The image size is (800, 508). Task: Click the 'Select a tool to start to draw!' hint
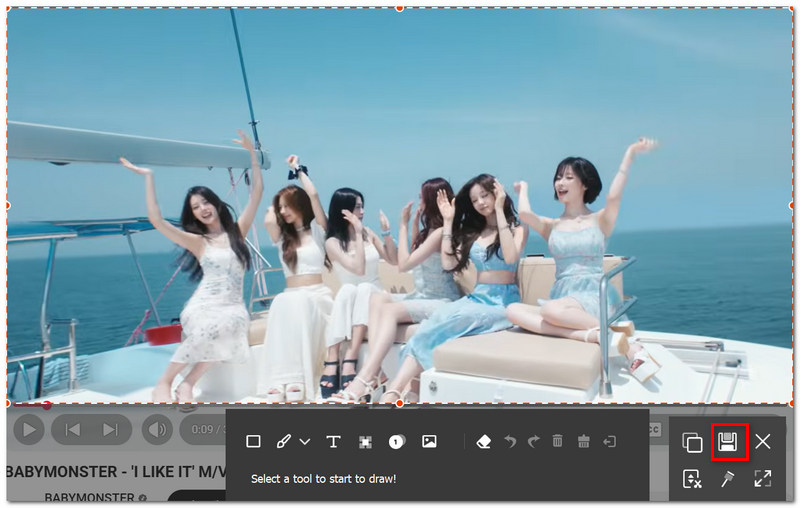pyautogui.click(x=323, y=479)
